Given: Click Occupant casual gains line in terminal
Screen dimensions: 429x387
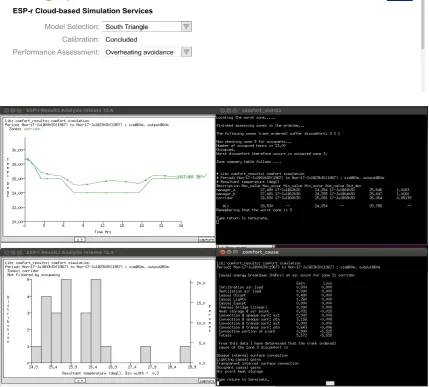Looking at the screenshot, I should tap(240, 367).
